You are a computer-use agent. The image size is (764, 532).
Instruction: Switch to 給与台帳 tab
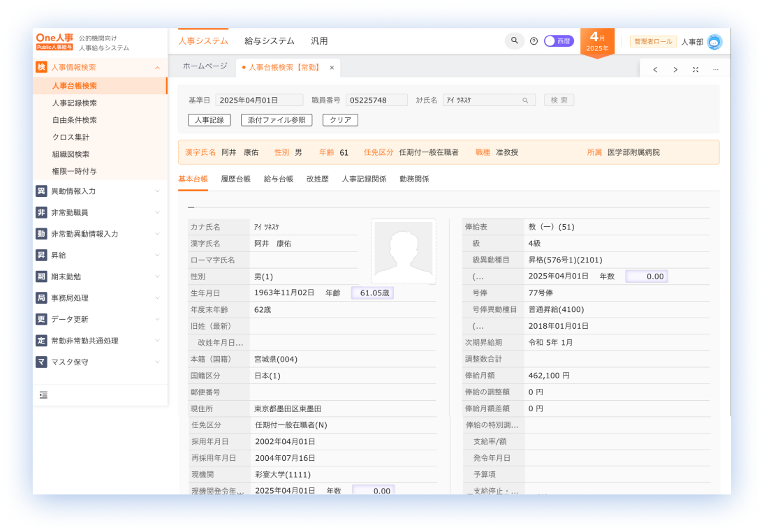(279, 179)
